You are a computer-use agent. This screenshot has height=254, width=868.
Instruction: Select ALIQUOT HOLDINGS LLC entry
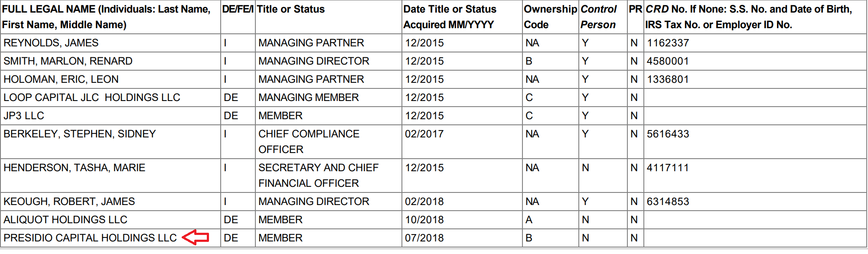coord(65,220)
